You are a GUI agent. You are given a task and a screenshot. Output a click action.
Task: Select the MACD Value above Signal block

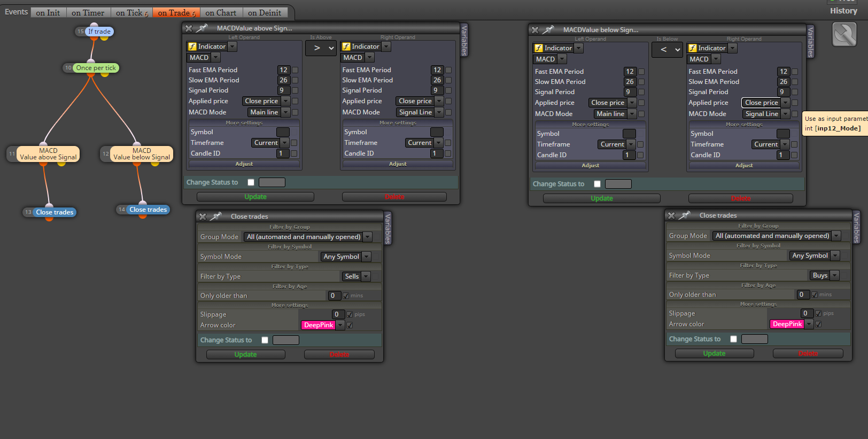tap(48, 154)
